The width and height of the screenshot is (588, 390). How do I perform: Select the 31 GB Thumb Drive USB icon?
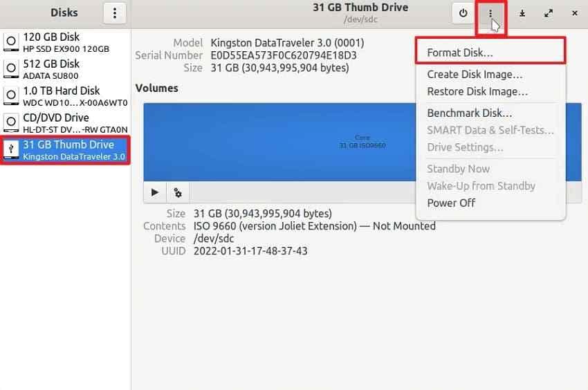pyautogui.click(x=11, y=149)
